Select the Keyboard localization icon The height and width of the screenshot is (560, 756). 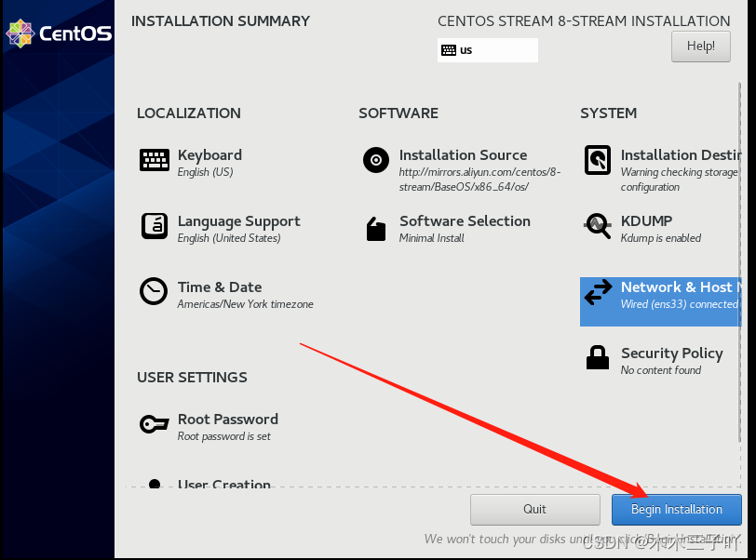(154, 161)
